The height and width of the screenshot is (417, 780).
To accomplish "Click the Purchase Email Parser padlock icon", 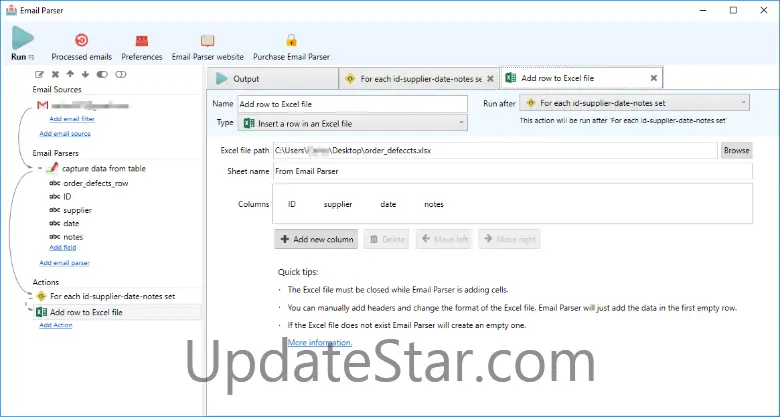I will [291, 40].
